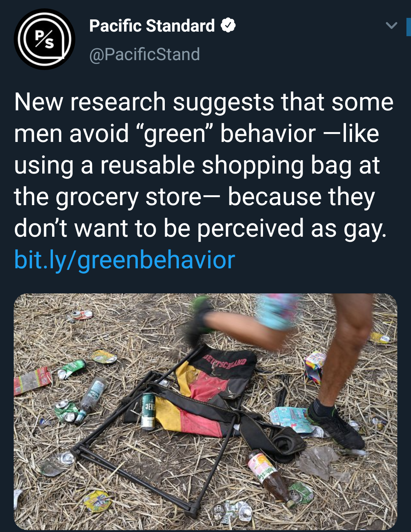The width and height of the screenshot is (411, 532).
Task: Follow the bit.ly/greenbehavior link
Action: click(124, 260)
